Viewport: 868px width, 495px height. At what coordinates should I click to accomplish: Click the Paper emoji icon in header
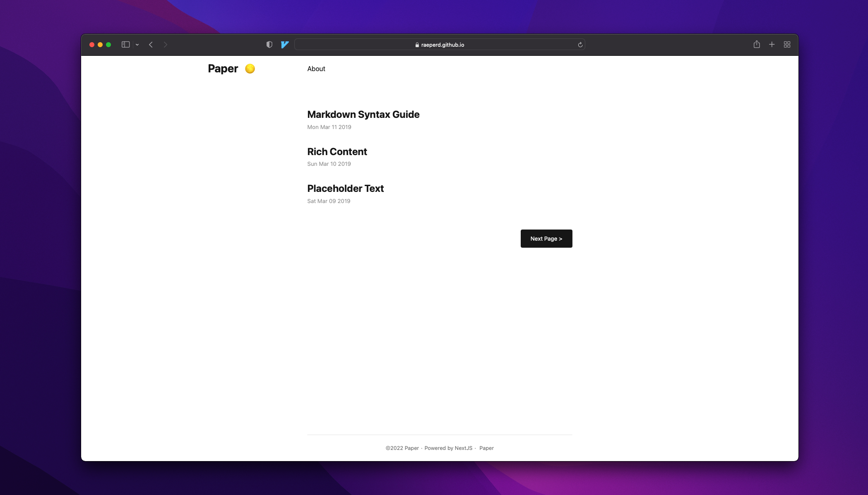click(x=249, y=69)
